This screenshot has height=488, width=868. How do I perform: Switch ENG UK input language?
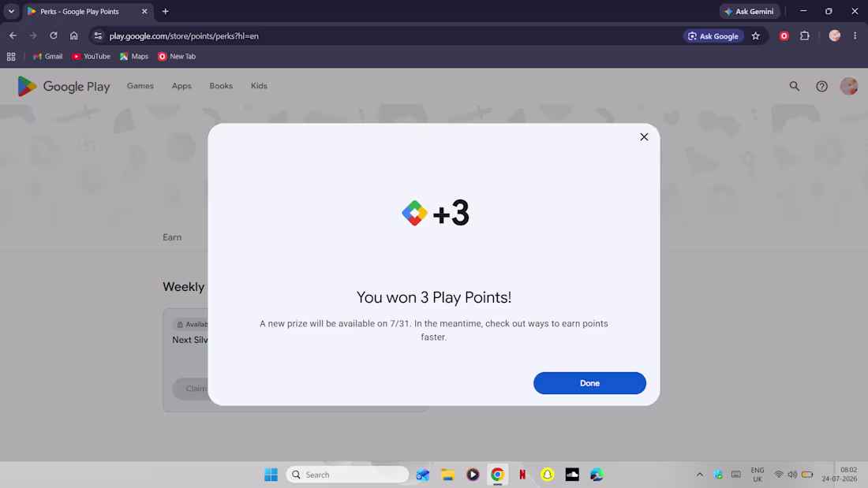point(758,474)
